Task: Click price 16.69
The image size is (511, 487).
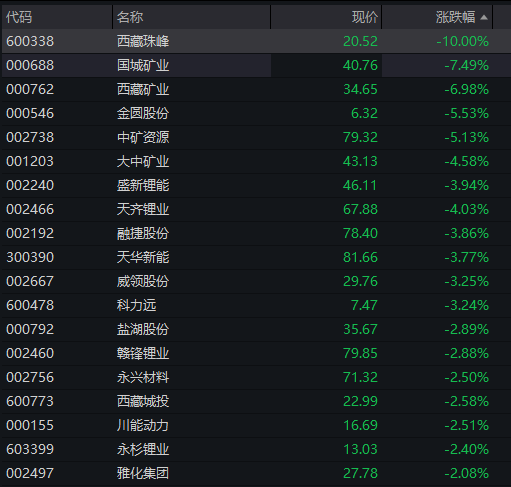Action: (x=360, y=425)
